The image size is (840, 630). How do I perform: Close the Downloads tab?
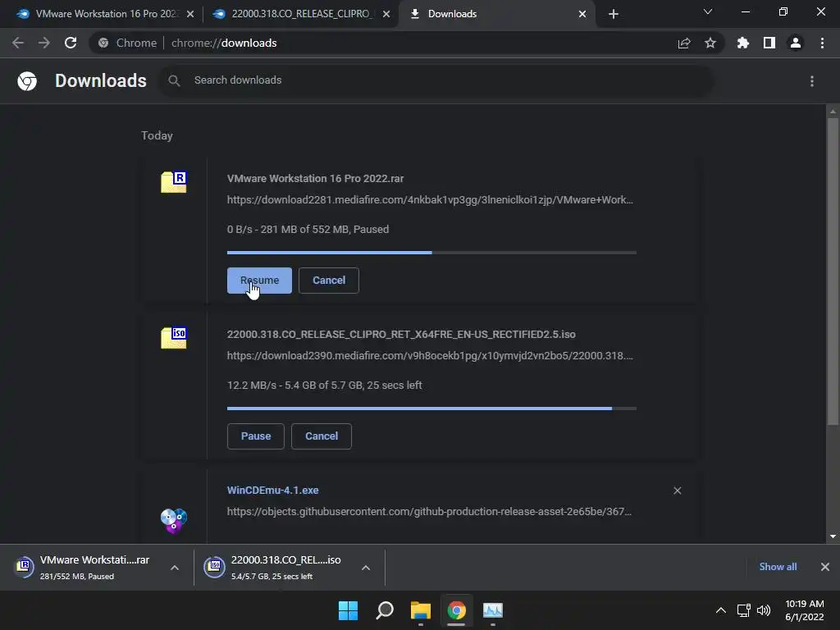point(582,14)
